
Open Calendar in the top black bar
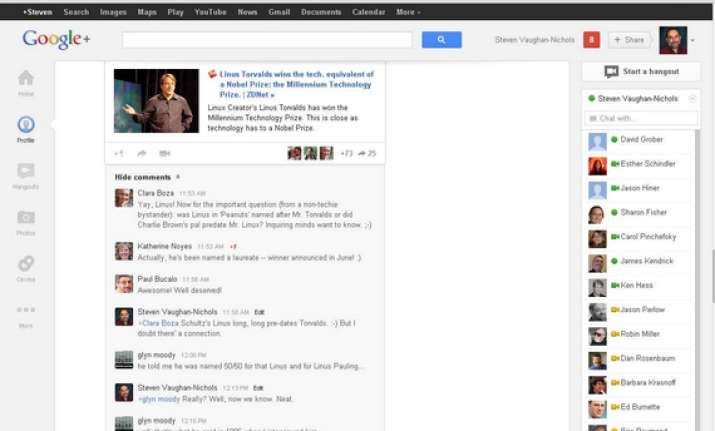[x=368, y=12]
